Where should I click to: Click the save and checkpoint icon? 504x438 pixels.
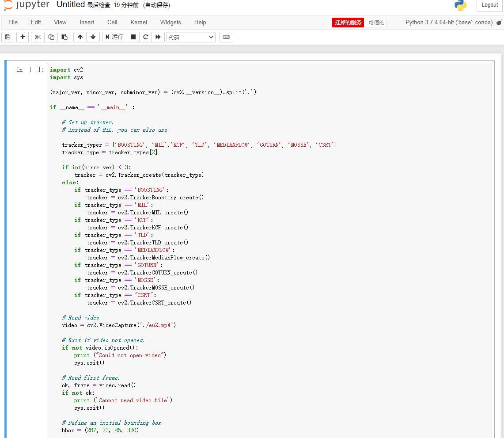pos(8,37)
